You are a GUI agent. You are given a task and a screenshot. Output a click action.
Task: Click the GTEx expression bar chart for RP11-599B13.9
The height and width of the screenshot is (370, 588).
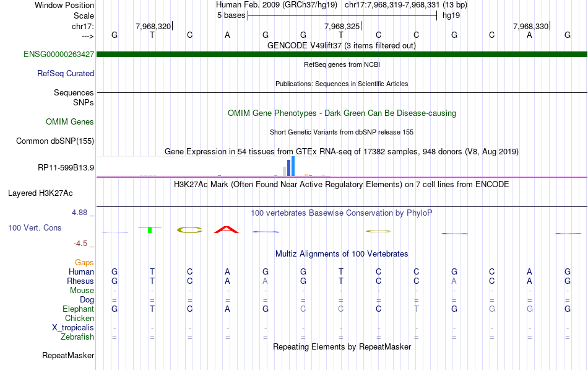click(214, 166)
